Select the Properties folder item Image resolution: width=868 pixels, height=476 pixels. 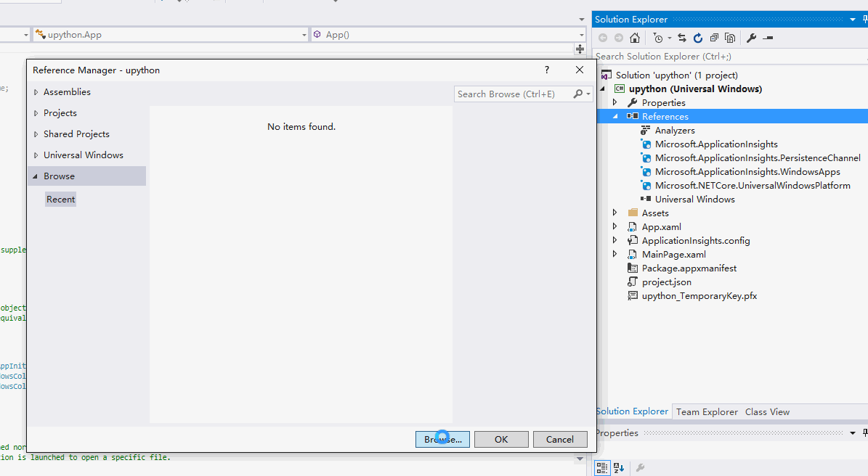point(664,103)
